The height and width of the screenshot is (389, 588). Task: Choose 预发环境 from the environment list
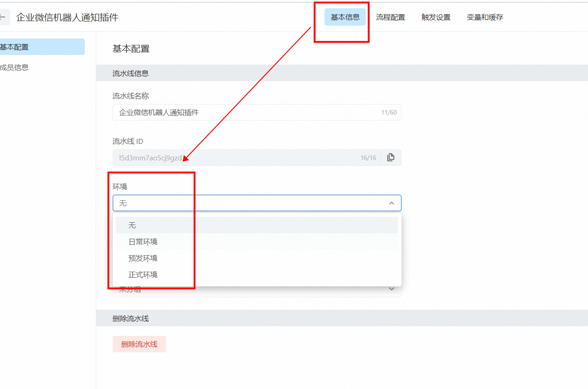[257, 258]
